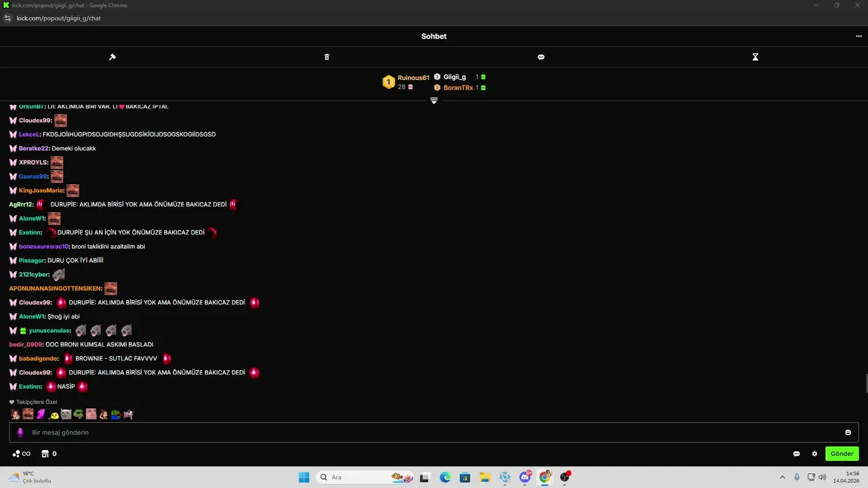
Task: Click the speech bubble icon in top toolbar
Action: pyautogui.click(x=541, y=57)
